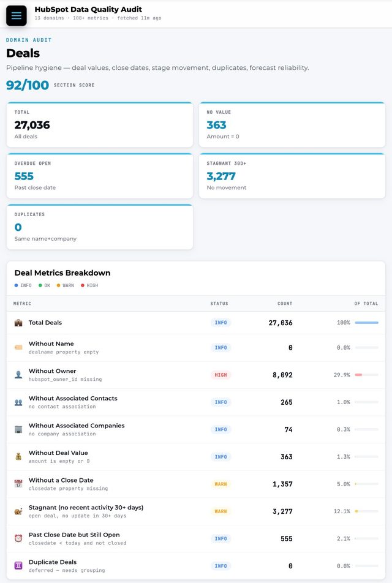Select 'deferred — needs grouping' description text
The height and width of the screenshot is (583, 392).
point(67,570)
